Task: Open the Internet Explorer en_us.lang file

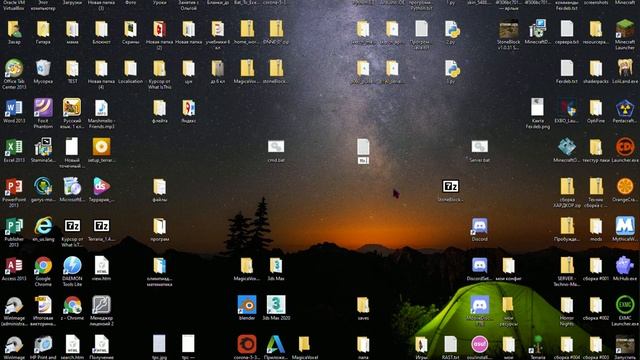Action: coord(43,227)
